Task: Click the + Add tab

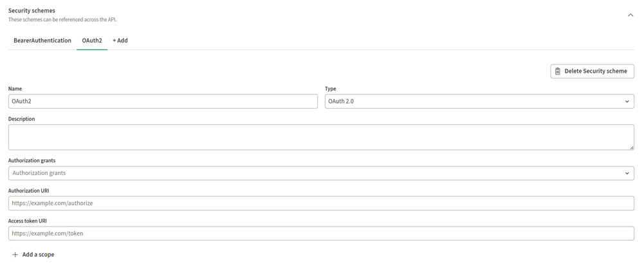Action: click(120, 41)
